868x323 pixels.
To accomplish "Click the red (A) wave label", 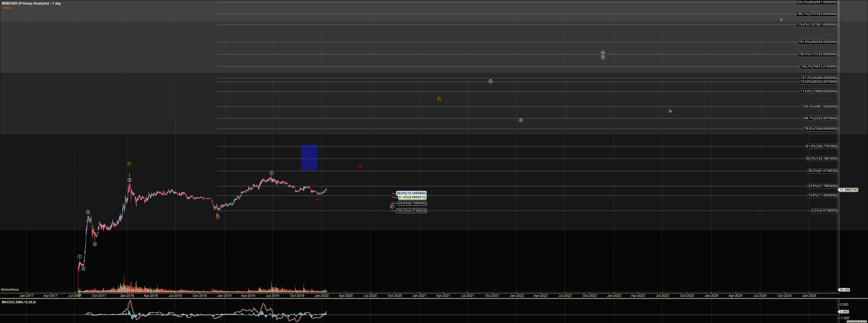I will 318,199.
